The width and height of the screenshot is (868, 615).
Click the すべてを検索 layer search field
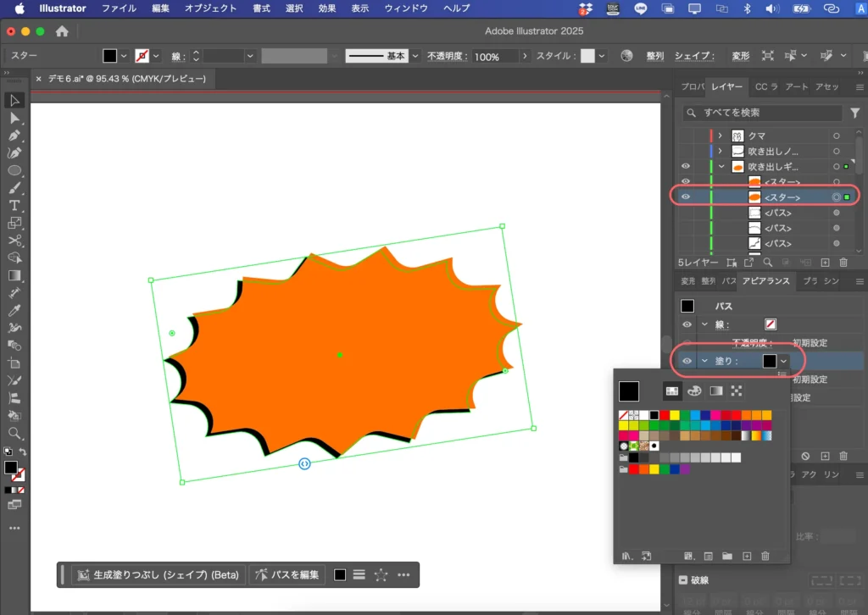[x=763, y=113]
